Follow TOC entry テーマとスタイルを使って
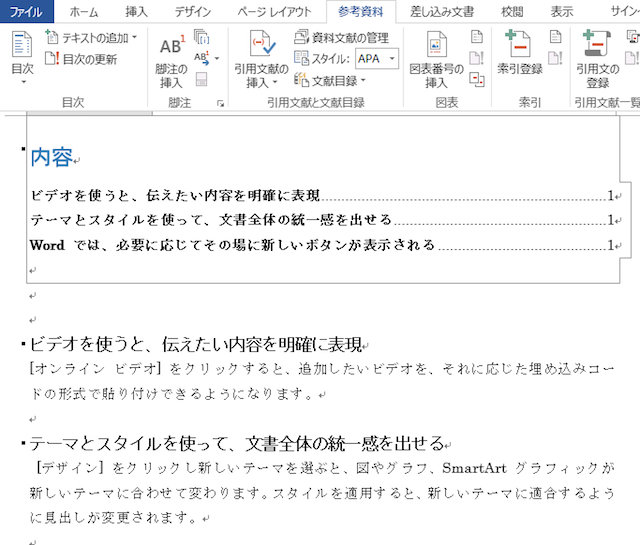This screenshot has width=640, height=545. (x=211, y=220)
